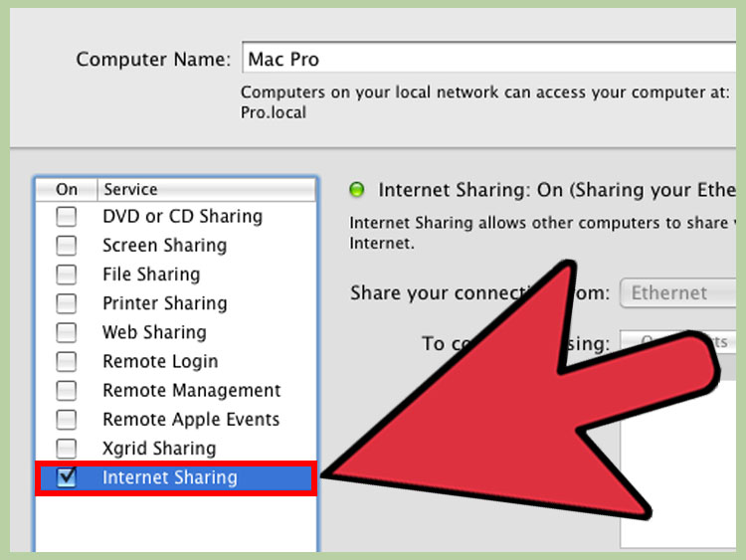Select the DVD or CD Sharing service label
Screen dimensions: 746x560
coord(183,217)
